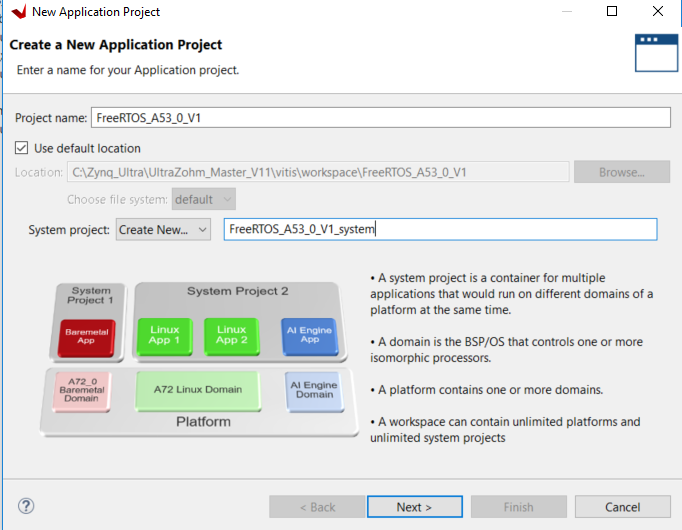This screenshot has width=682, height=530.
Task: Click the AI Engine Domain block
Action: pyautogui.click(x=314, y=389)
